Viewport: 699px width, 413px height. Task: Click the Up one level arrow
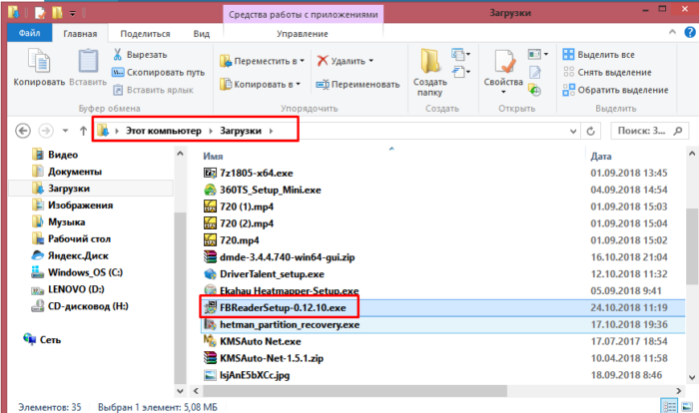[x=83, y=131]
